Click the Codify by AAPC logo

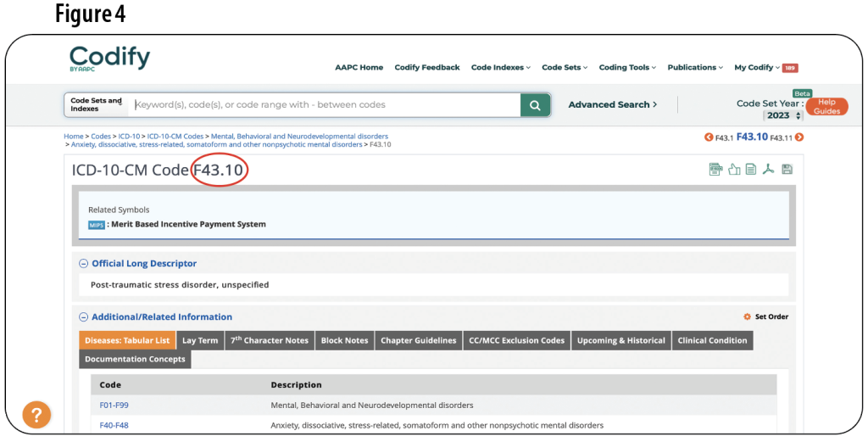pos(109,59)
